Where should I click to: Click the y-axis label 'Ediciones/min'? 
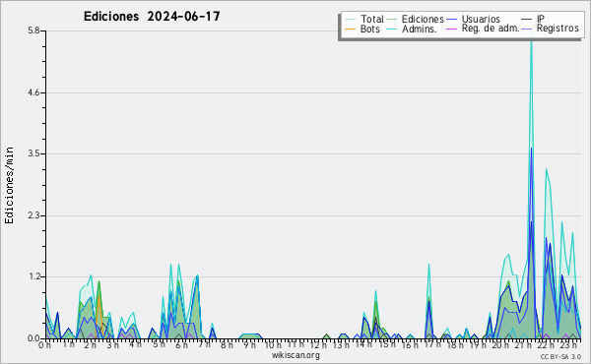10,185
